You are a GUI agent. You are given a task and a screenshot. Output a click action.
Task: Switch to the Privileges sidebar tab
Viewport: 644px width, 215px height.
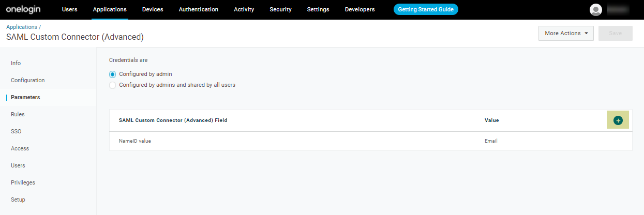(23, 182)
